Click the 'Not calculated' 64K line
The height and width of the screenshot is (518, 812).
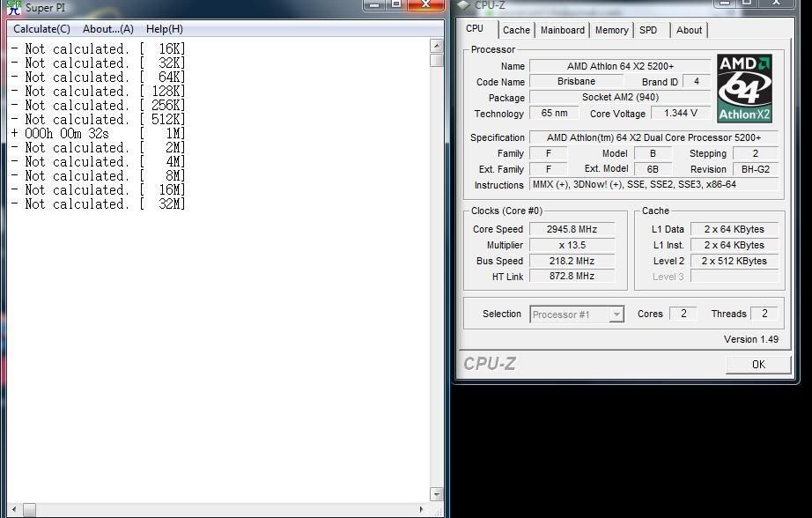tap(98, 78)
